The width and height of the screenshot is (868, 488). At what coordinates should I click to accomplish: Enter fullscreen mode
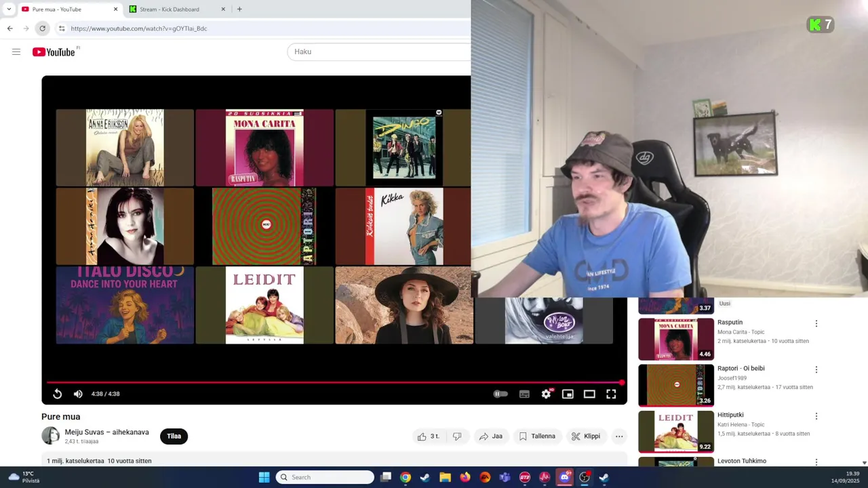click(611, 394)
